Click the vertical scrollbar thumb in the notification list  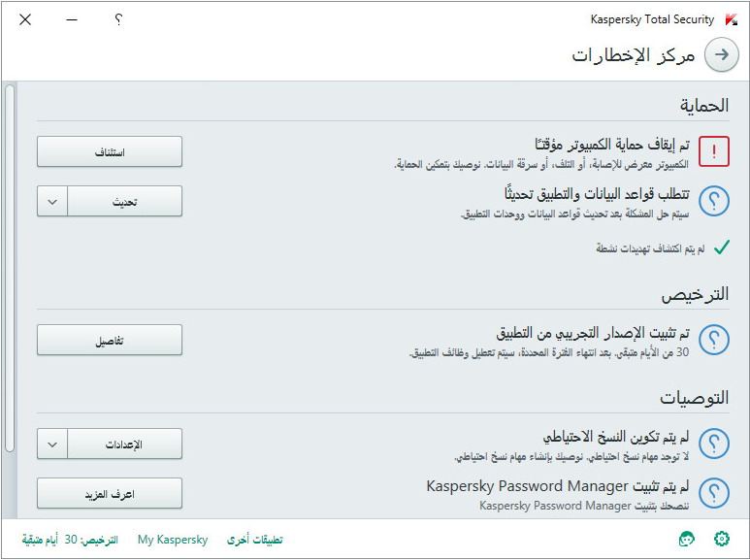[10, 268]
